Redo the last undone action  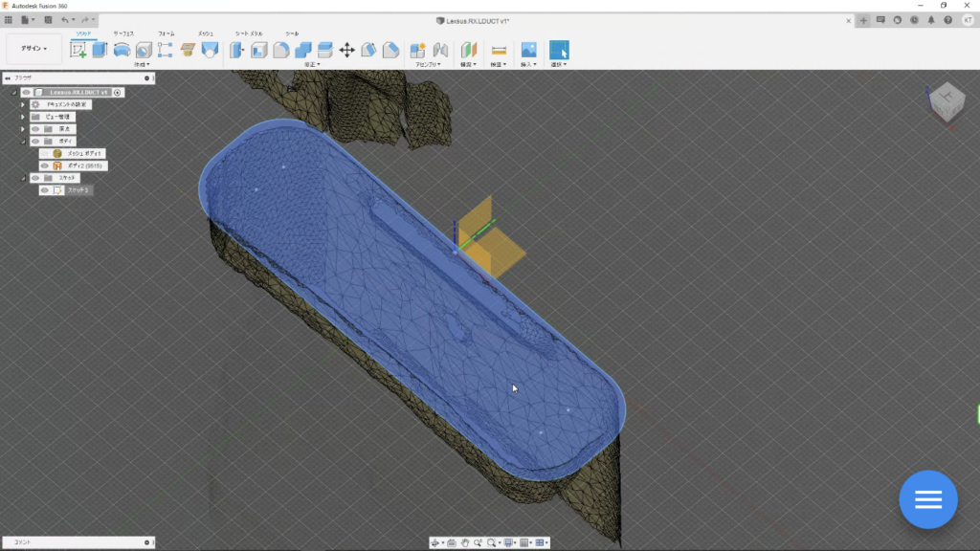click(85, 20)
